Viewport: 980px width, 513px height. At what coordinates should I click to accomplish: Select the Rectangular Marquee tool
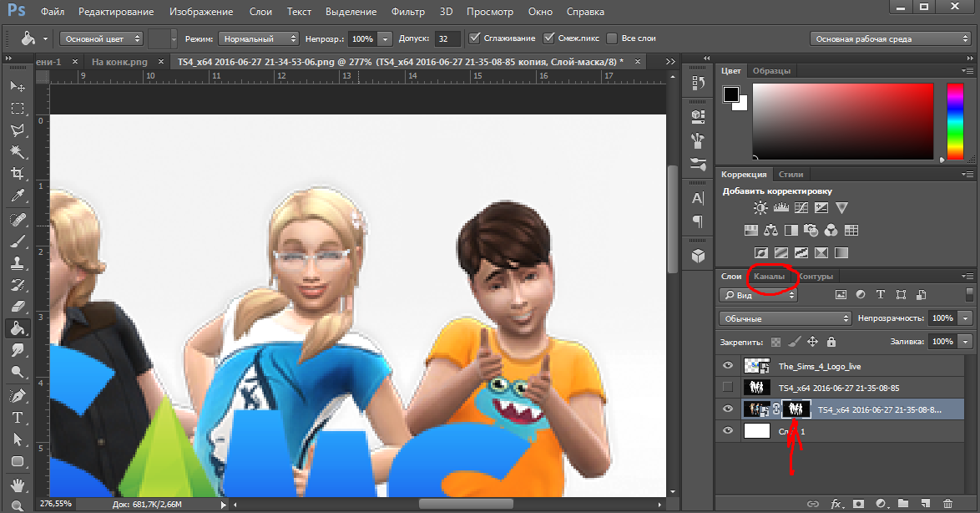(x=18, y=108)
